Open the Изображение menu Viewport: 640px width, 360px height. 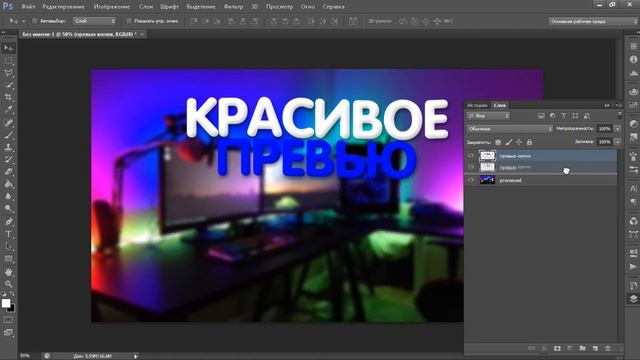pos(111,7)
